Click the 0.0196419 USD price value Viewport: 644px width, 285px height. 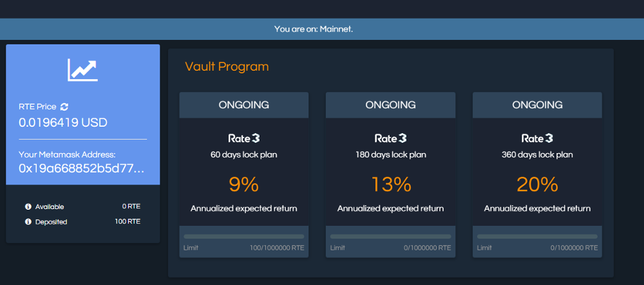63,122
